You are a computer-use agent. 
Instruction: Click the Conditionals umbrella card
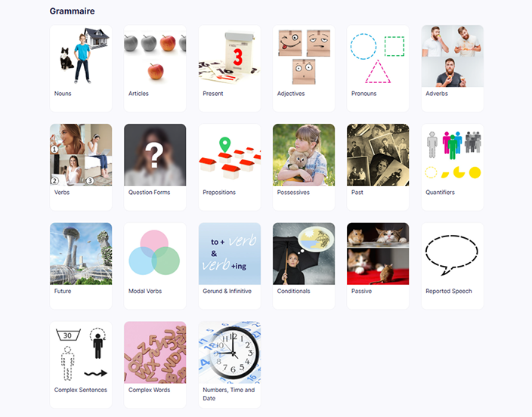click(x=304, y=266)
